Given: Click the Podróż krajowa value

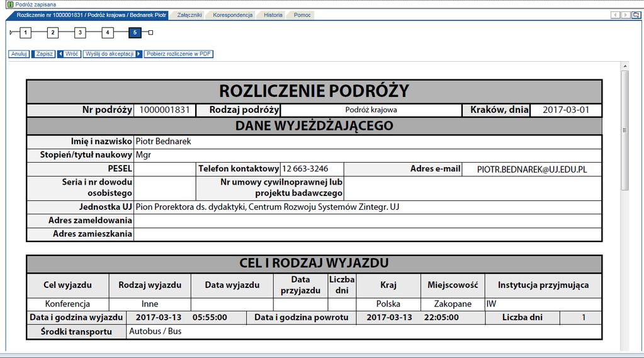Looking at the screenshot, I should 371,110.
